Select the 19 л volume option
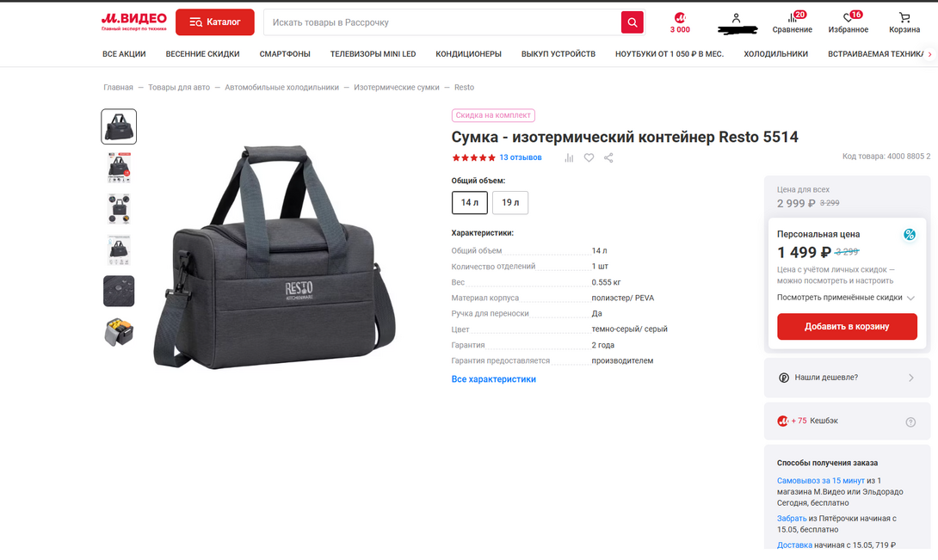The image size is (938, 560). (510, 203)
